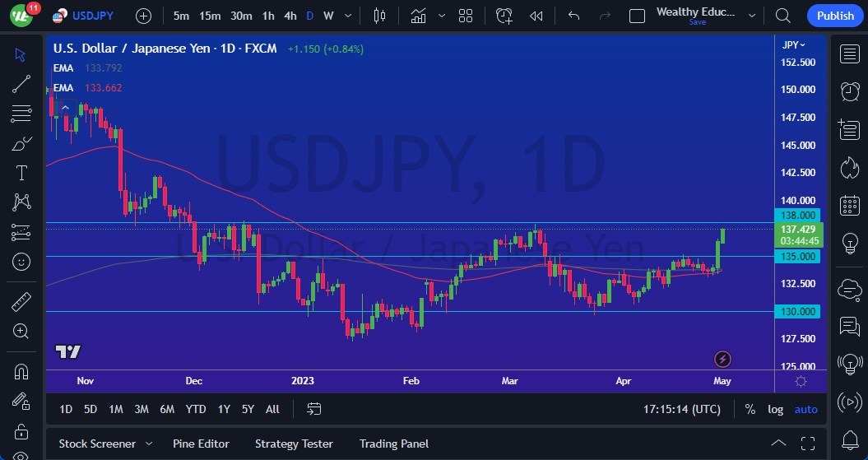Collapse the indicator legend chevron
The width and height of the screenshot is (868, 460).
click(65, 108)
